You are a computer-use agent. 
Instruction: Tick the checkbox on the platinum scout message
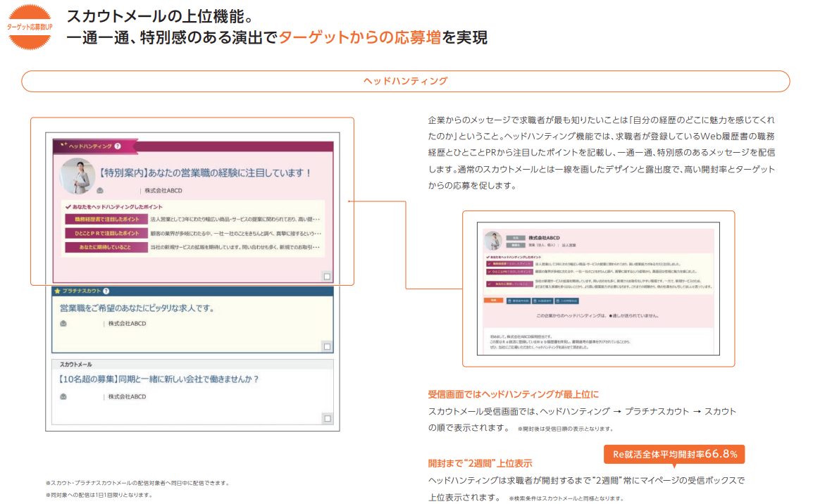point(327,346)
